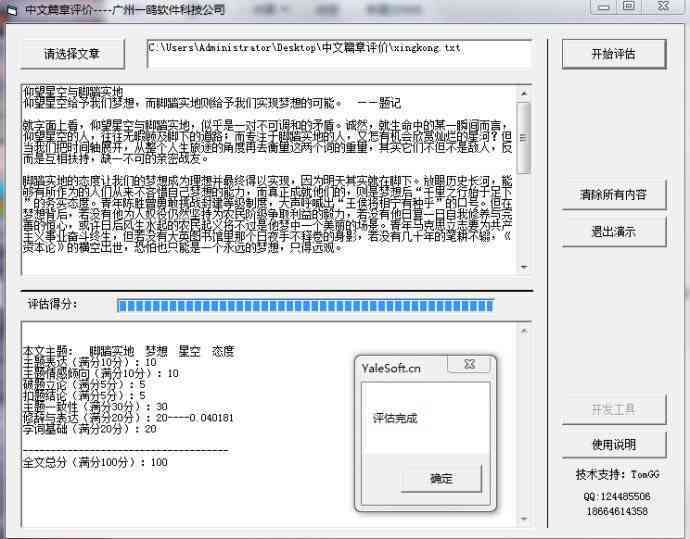Click the QQ:124485506 contact text
The image size is (690, 539).
tap(617, 497)
